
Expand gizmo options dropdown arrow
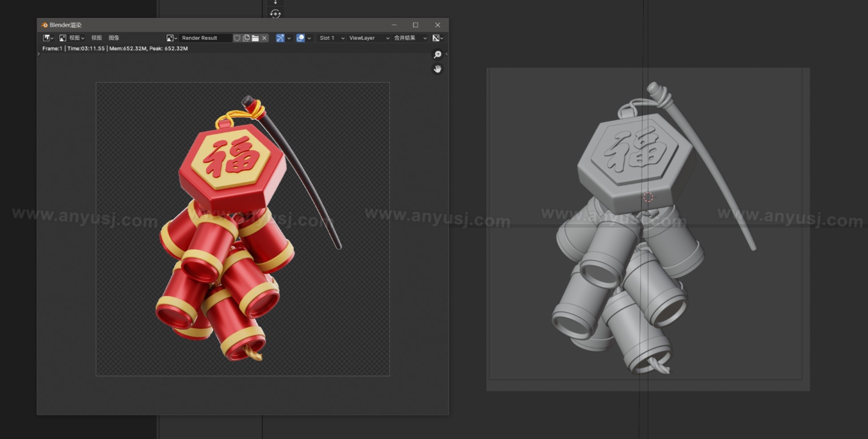289,38
